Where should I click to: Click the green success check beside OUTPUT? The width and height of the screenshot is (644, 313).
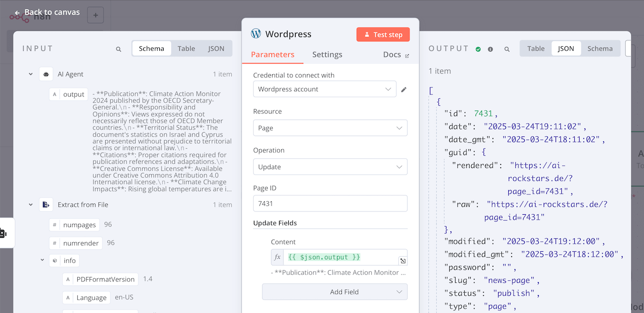coord(478,48)
